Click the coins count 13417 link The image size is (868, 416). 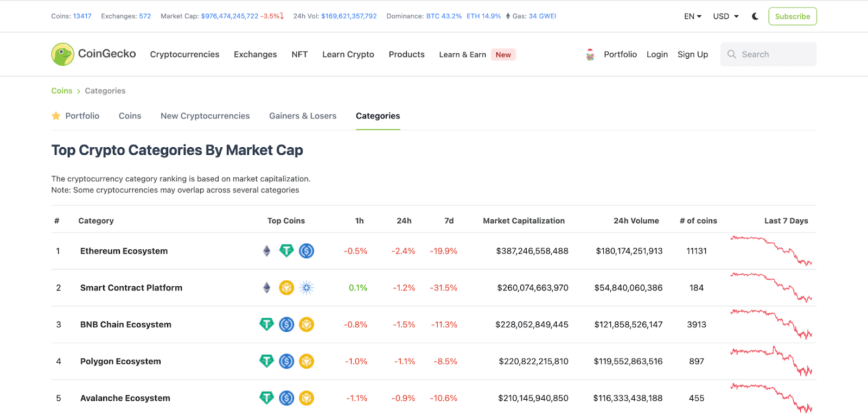tap(82, 16)
